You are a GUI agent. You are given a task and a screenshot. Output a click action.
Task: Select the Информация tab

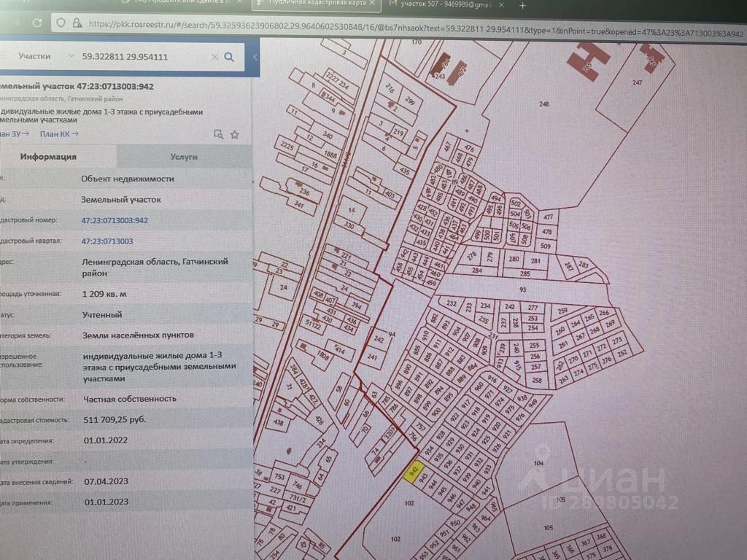click(48, 156)
